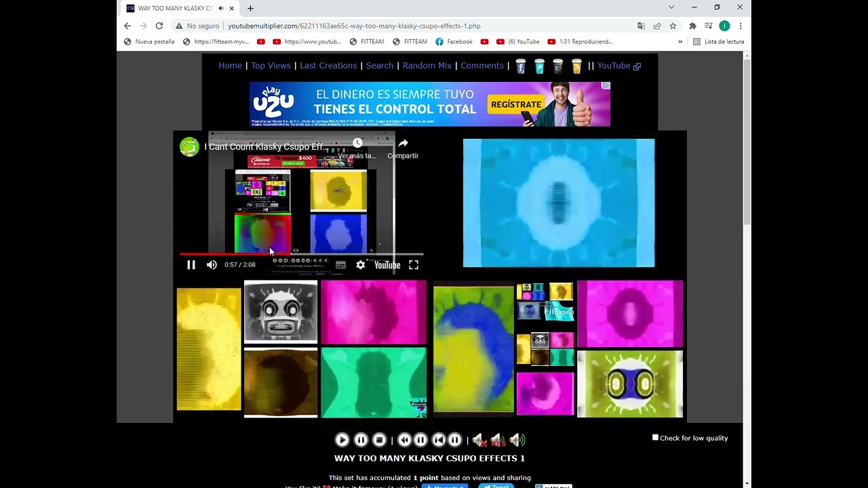Enter fullscreen on the YouTube player
The height and width of the screenshot is (488, 868).
(414, 265)
